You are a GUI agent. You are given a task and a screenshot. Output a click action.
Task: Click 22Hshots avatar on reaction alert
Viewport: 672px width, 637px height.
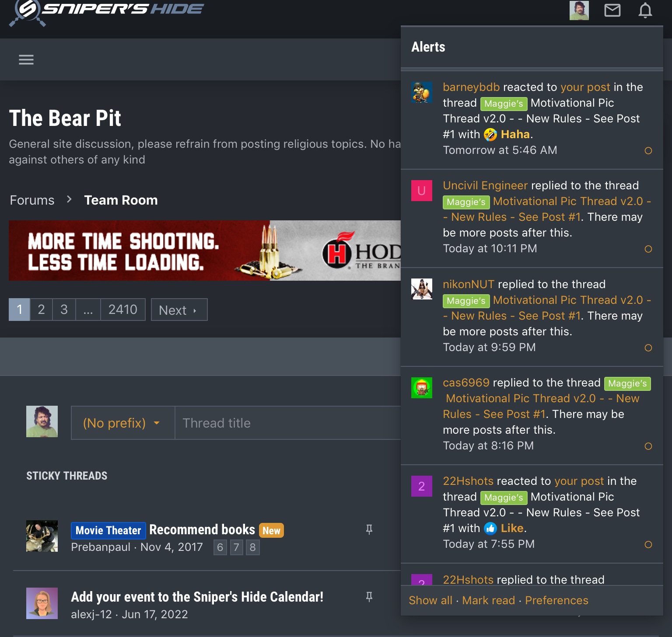(x=422, y=486)
